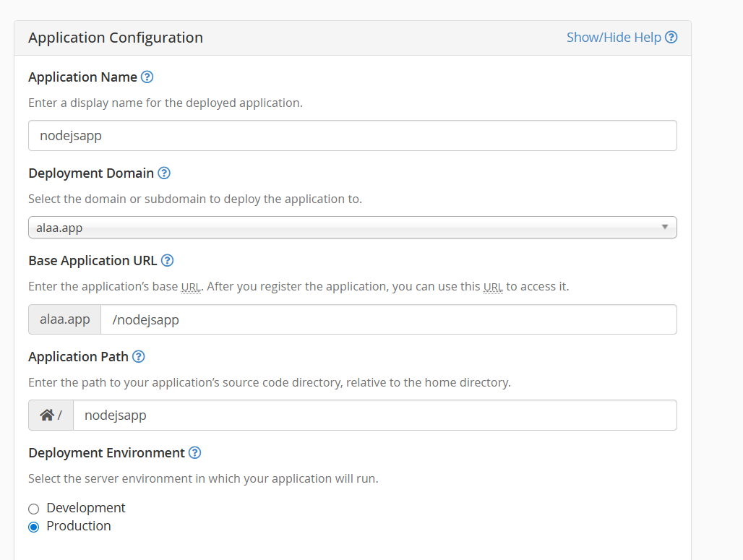
Task: Click the Application Configuration heading
Action: 115,37
